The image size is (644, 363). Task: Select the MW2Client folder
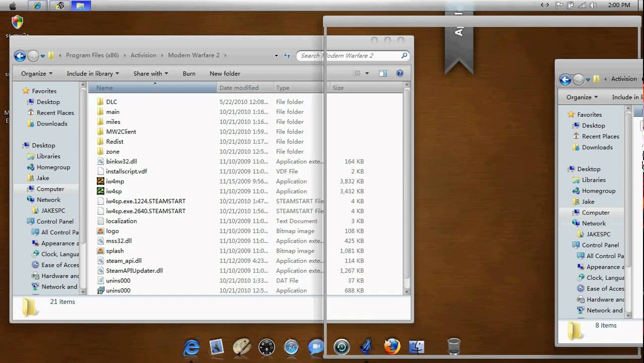click(x=121, y=132)
